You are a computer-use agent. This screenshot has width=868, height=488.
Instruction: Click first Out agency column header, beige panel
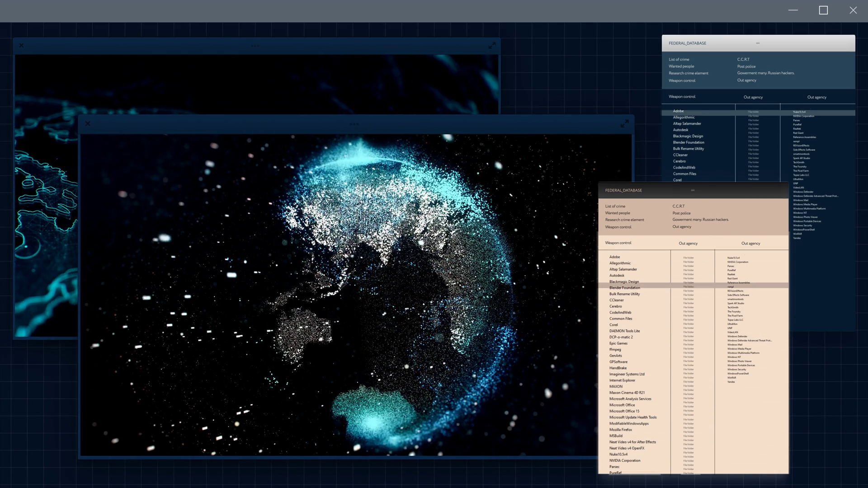coord(688,244)
